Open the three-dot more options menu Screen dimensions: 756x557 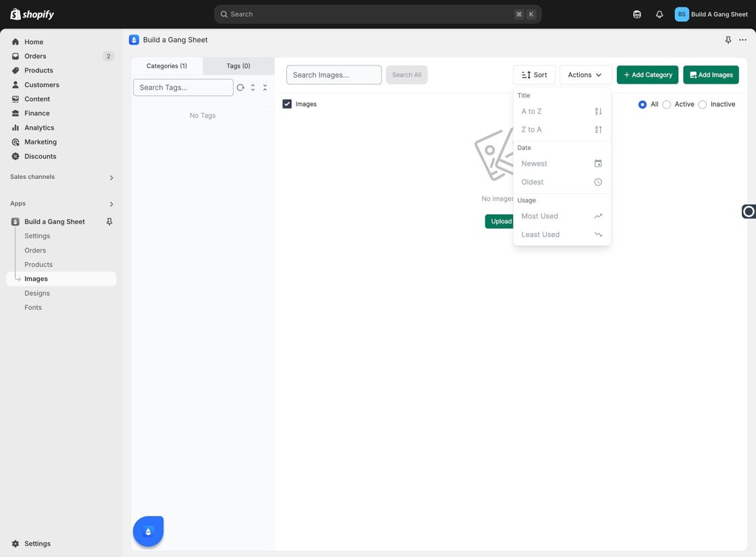click(742, 40)
